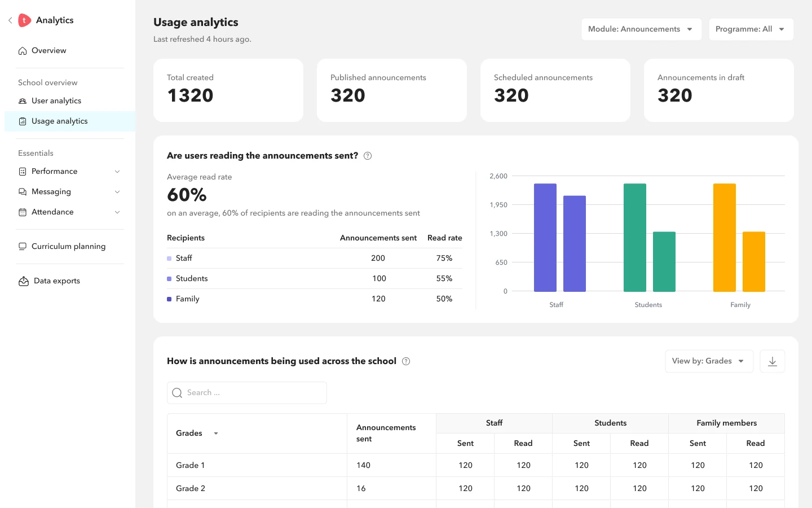This screenshot has width=812, height=508.
Task: Open the Module: Announcements dropdown
Action: click(x=642, y=29)
